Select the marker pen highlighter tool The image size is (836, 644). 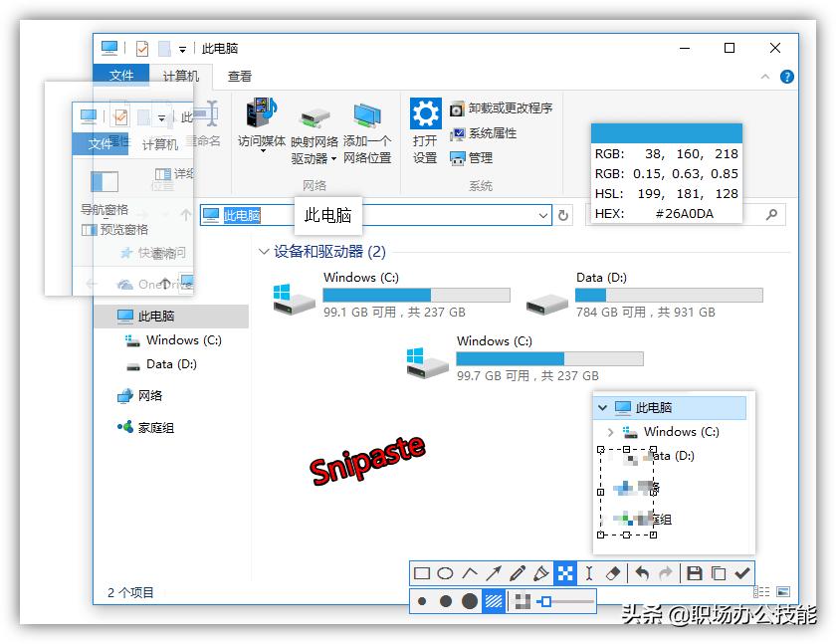click(x=541, y=573)
